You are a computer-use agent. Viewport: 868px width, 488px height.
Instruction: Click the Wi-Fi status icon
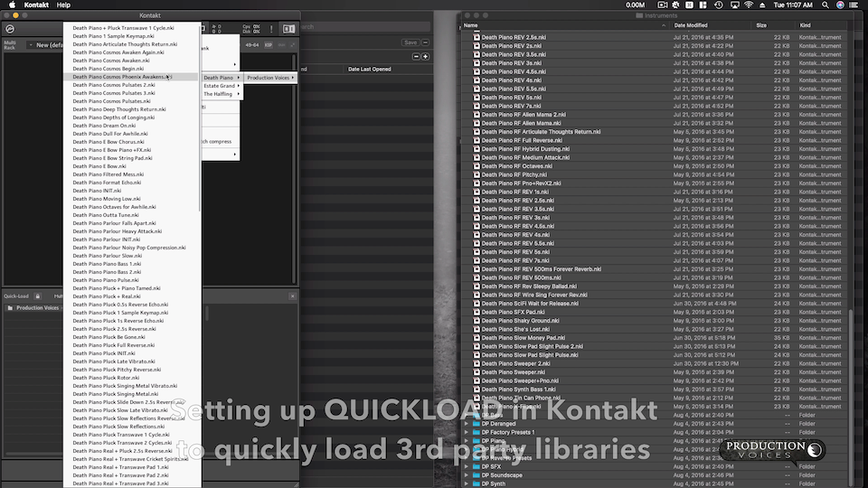tap(749, 5)
